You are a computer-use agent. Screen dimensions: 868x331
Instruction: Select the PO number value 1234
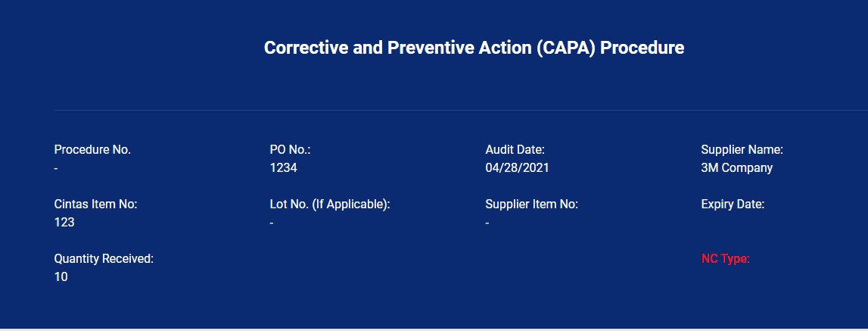pyautogui.click(x=283, y=168)
